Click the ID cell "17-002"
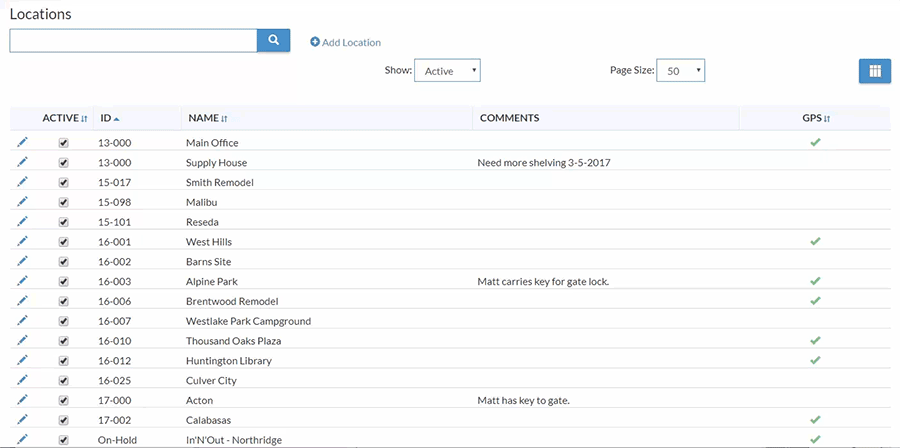The image size is (900, 448). (x=114, y=420)
